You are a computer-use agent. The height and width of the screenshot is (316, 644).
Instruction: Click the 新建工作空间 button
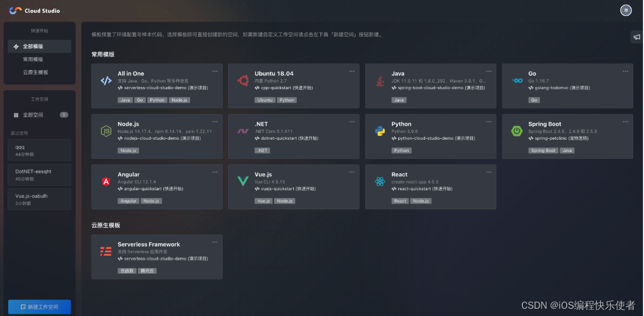(x=40, y=307)
